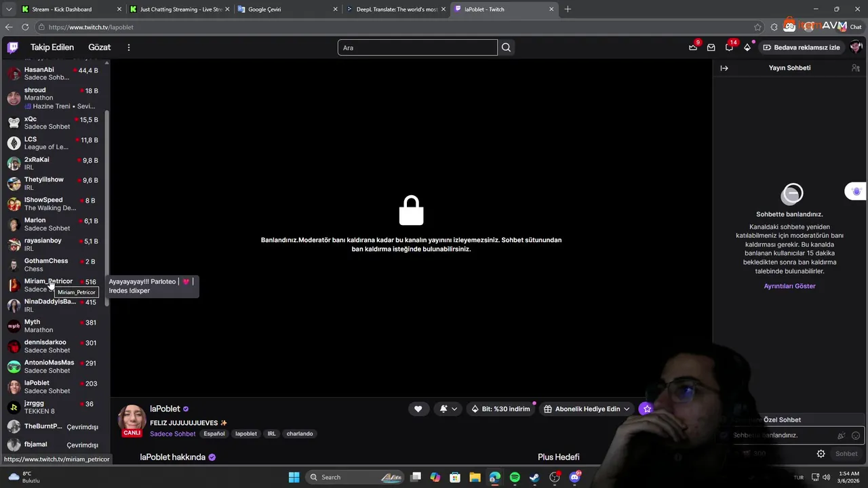
Task: Open Miriam_Petricor channel in sidebar
Action: [x=54, y=285]
